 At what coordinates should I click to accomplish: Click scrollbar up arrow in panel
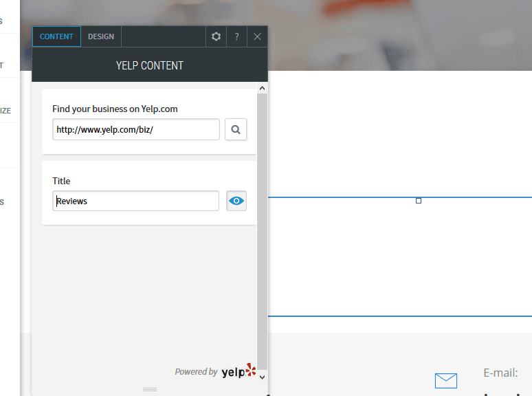point(262,88)
